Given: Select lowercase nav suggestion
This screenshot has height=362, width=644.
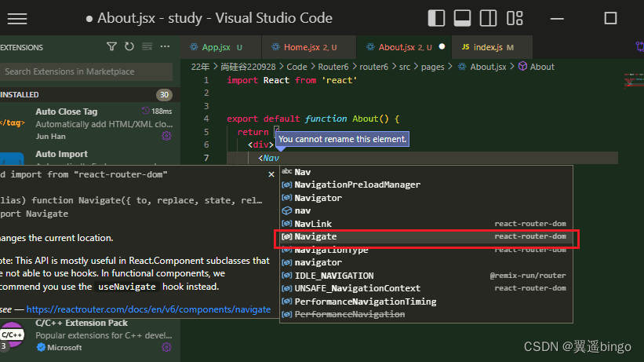Looking at the screenshot, I should click(426, 210).
